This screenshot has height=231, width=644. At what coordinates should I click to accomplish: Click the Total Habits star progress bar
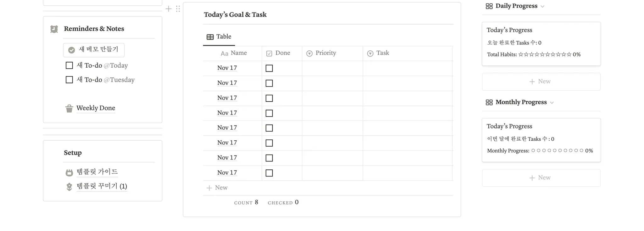(x=545, y=54)
